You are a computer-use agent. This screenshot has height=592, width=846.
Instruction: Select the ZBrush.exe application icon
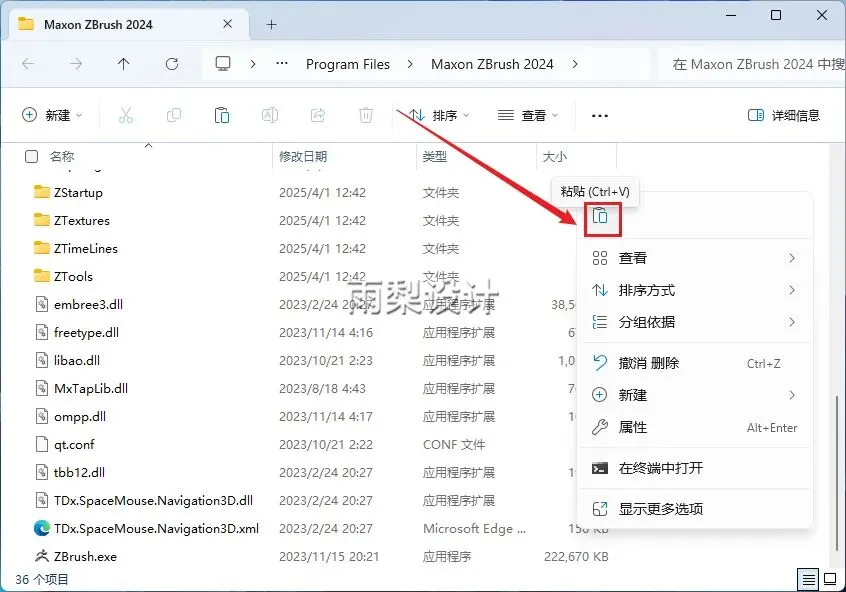pos(42,556)
